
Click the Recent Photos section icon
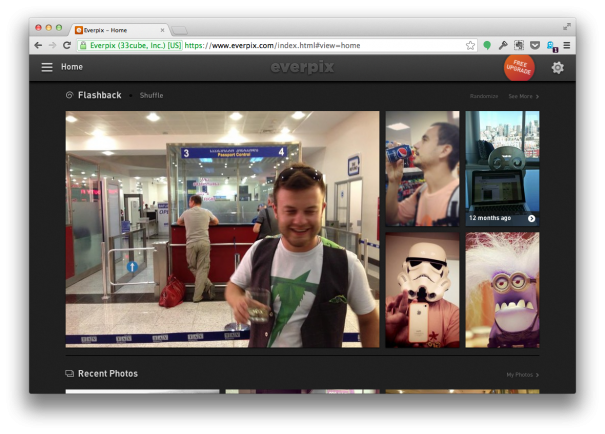(x=69, y=373)
